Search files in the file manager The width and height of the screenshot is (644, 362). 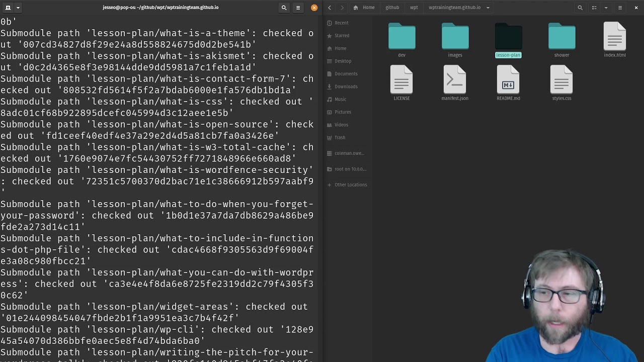[x=580, y=8]
